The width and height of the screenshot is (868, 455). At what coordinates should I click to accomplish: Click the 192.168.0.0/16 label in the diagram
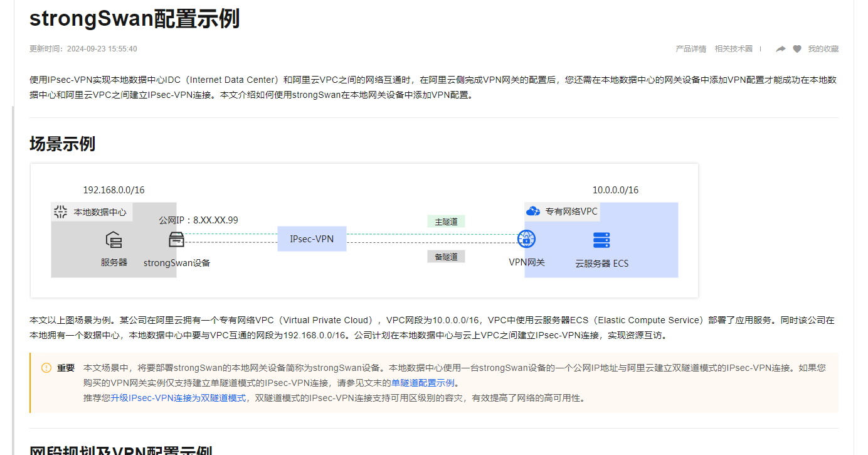pyautogui.click(x=114, y=190)
